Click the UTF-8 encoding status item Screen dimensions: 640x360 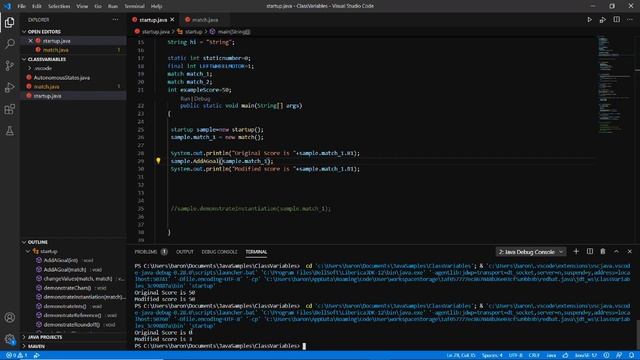[516, 356]
